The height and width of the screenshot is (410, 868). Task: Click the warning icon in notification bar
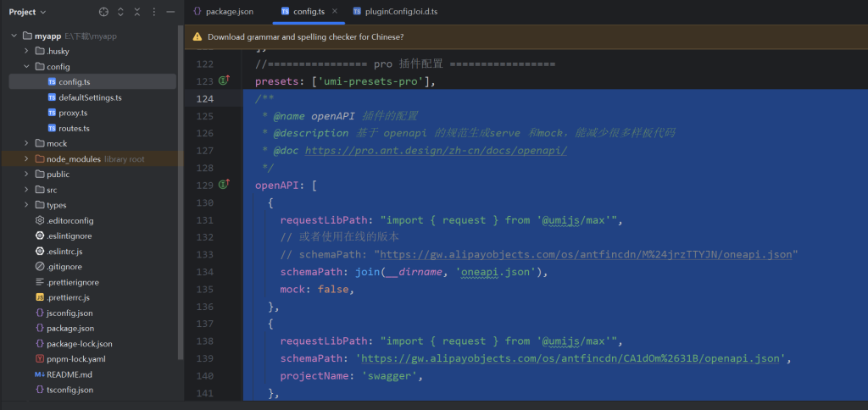(x=197, y=37)
